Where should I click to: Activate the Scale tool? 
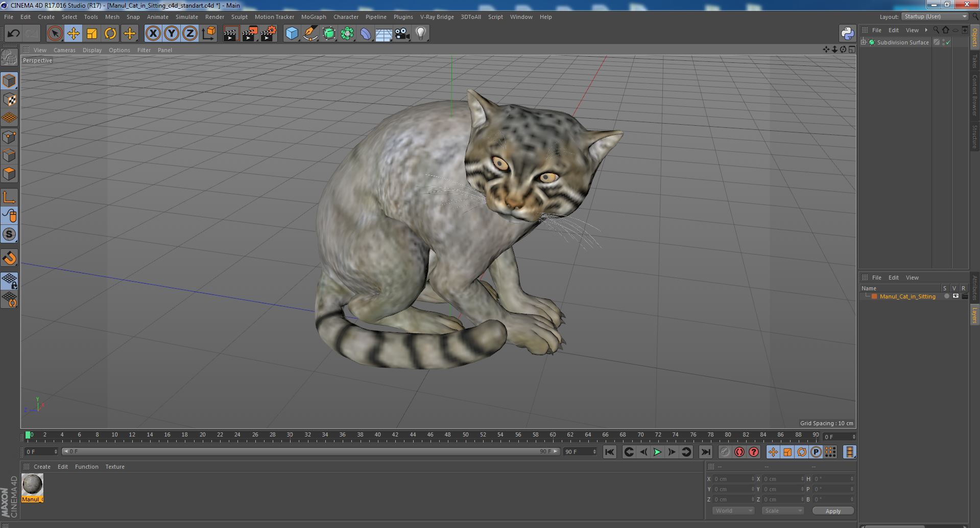coord(92,34)
